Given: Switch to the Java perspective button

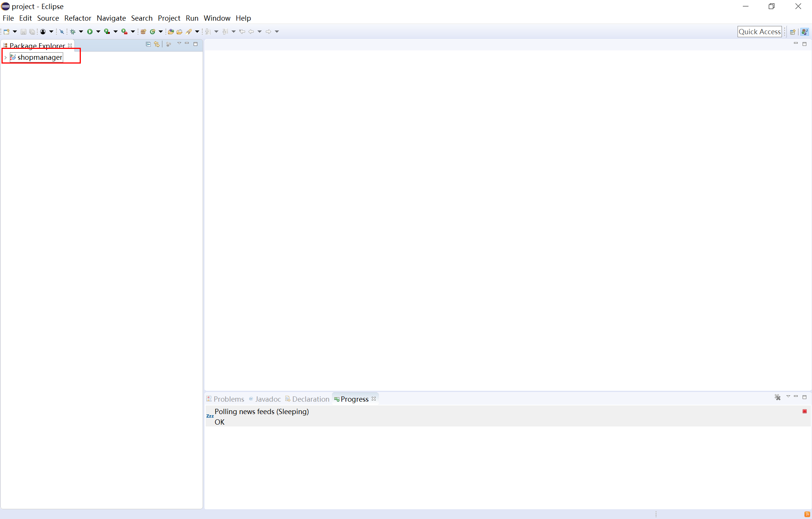Looking at the screenshot, I should pos(804,32).
